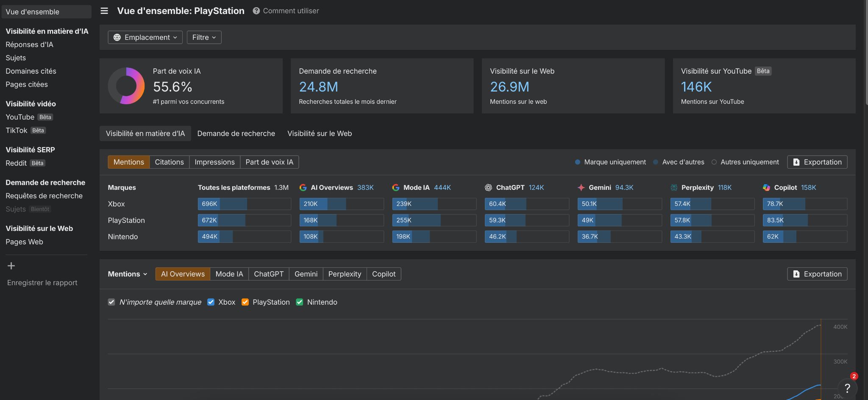Screen dimensions: 868x400
Task: Open the Emplacement dropdown
Action: [x=145, y=37]
